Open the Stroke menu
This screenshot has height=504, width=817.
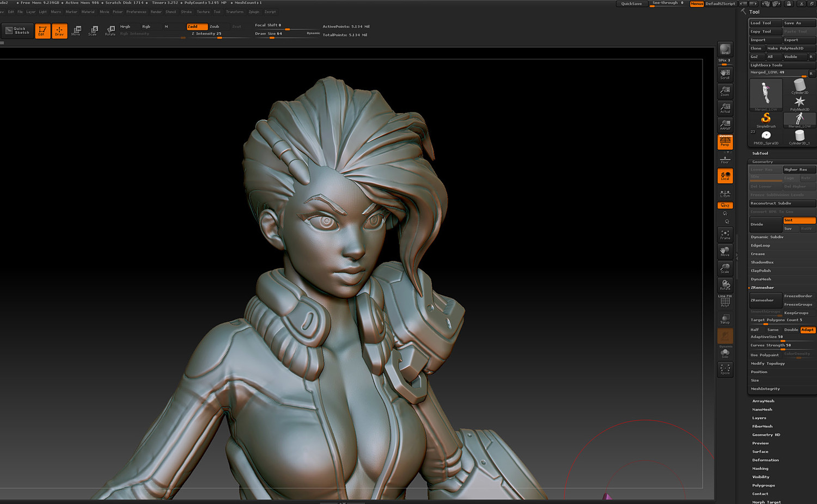click(186, 11)
